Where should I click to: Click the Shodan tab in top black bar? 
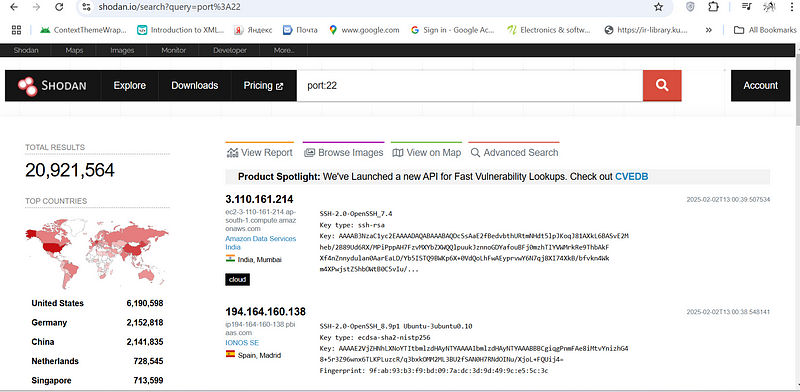pos(26,51)
